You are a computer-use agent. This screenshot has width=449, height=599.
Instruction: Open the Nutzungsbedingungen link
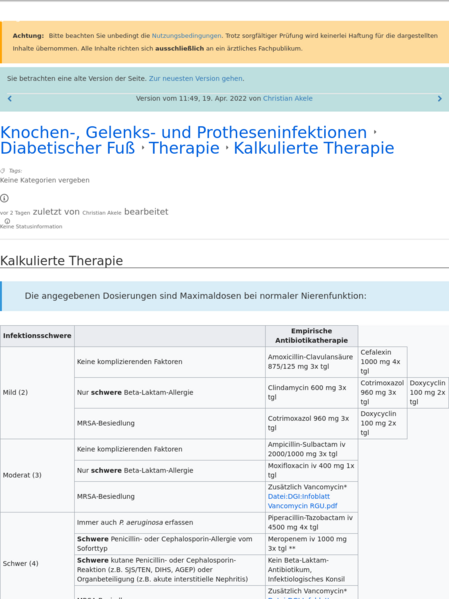(186, 36)
